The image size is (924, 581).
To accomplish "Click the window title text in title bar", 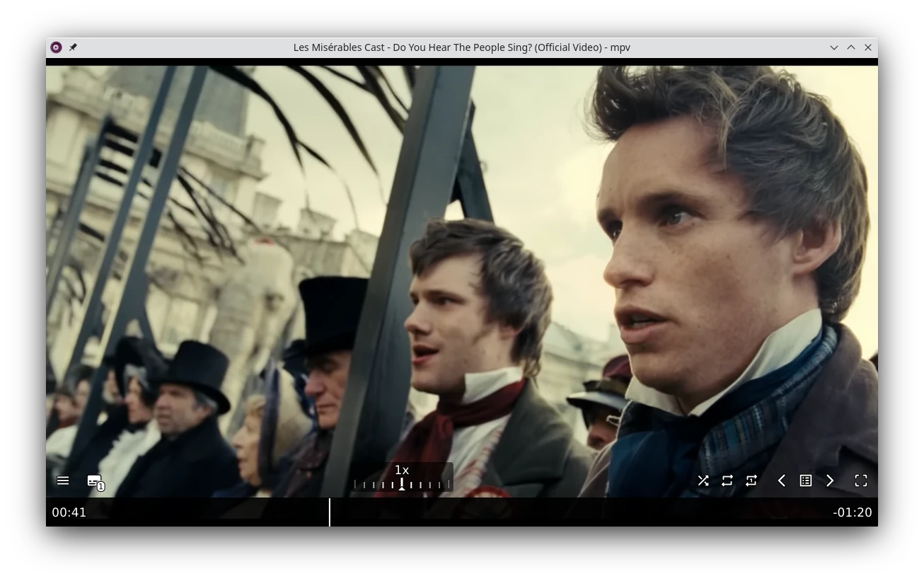I will (461, 47).
